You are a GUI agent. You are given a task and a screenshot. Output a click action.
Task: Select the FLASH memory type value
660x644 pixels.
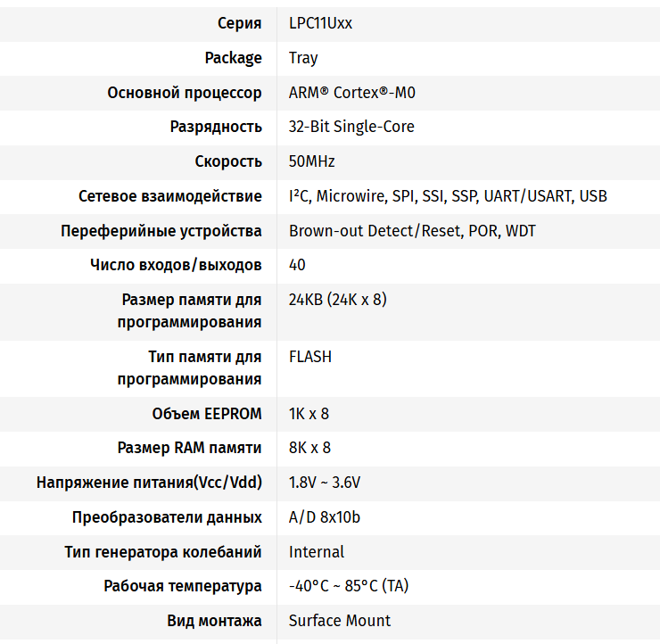[310, 357]
